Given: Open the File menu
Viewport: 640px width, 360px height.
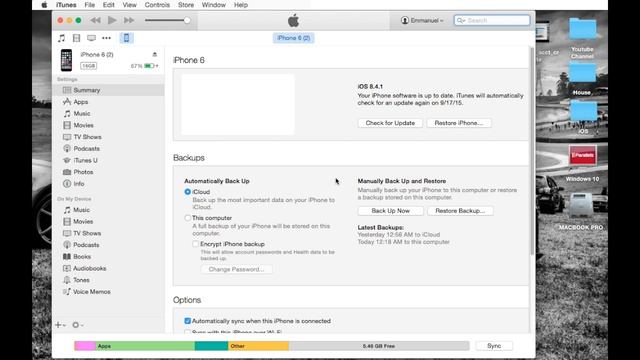Looking at the screenshot, I should point(89,5).
